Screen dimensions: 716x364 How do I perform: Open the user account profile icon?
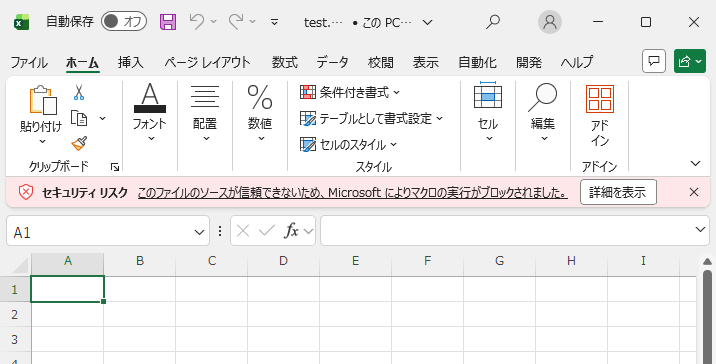550,22
